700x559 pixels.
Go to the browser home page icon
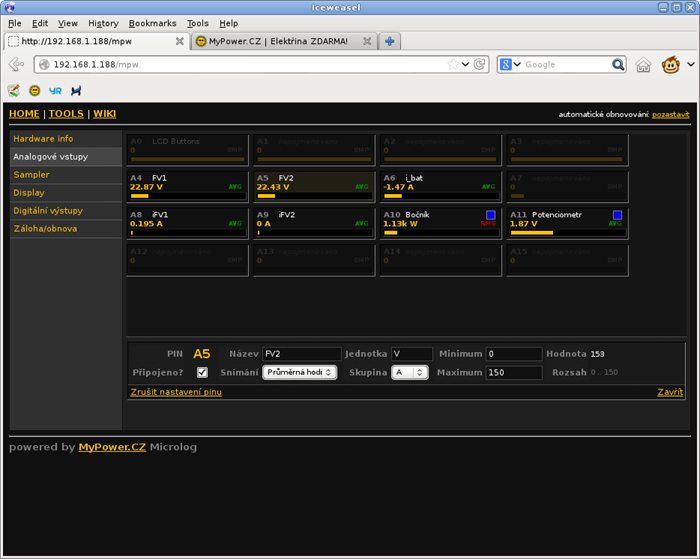click(643, 64)
